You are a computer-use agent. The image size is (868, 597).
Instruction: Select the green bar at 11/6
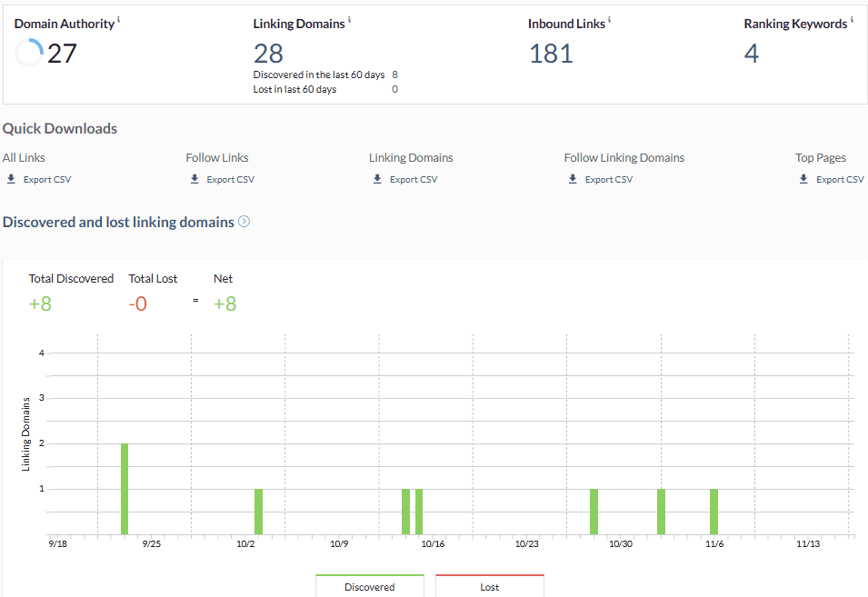tap(714, 512)
